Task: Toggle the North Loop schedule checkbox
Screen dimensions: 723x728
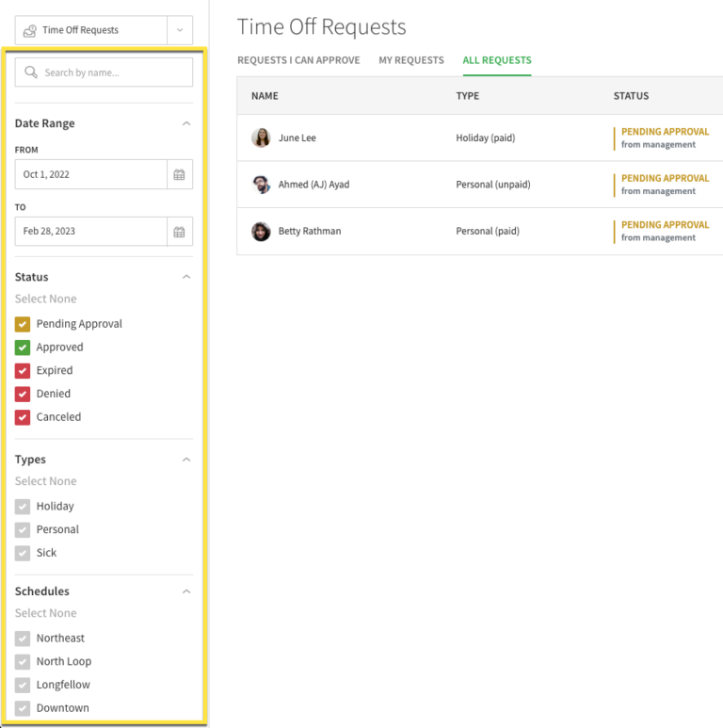Action: coord(23,662)
